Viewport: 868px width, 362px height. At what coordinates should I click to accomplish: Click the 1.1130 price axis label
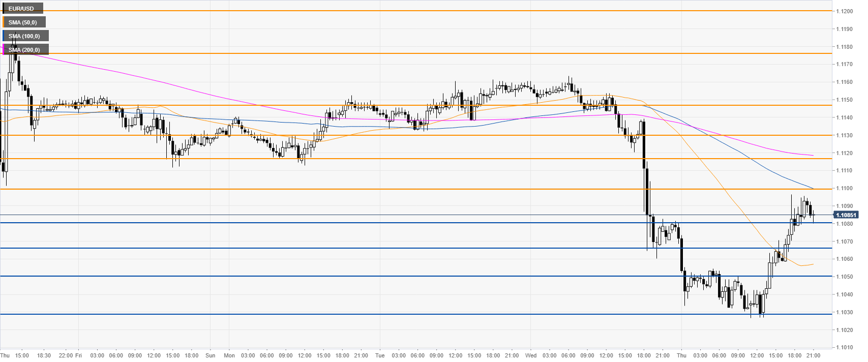click(844, 135)
